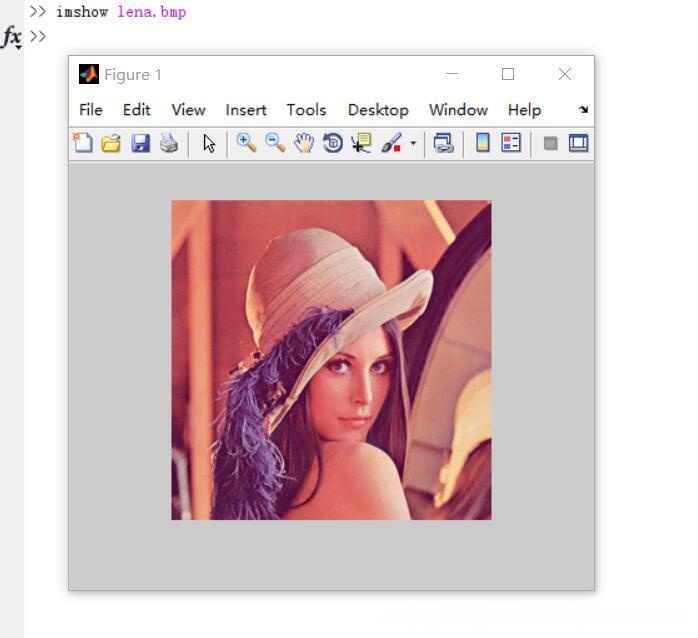The image size is (698, 638).
Task: Select the Rotate 3D tool
Action: (x=333, y=143)
